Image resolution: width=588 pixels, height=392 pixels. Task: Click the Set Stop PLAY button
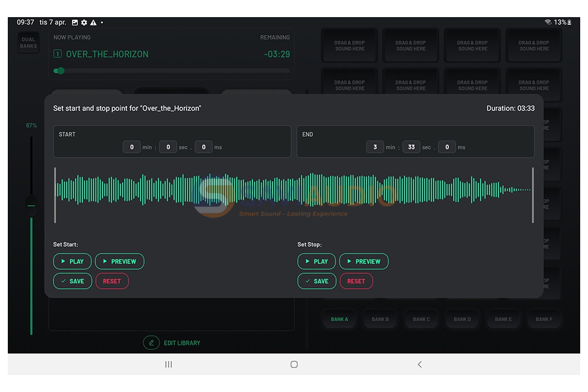(317, 262)
